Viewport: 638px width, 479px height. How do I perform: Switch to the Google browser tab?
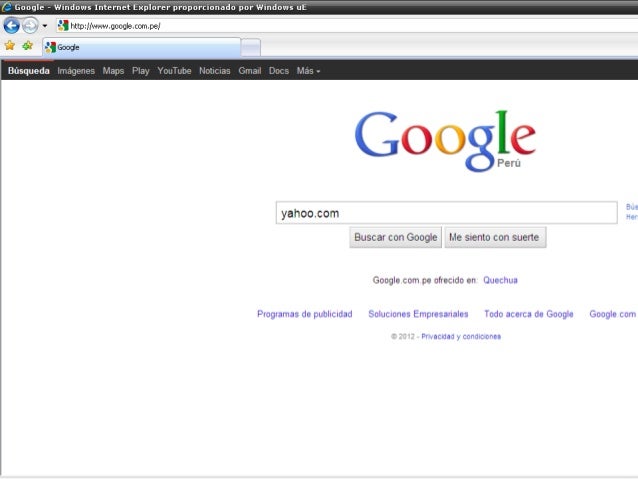pyautogui.click(x=142, y=47)
